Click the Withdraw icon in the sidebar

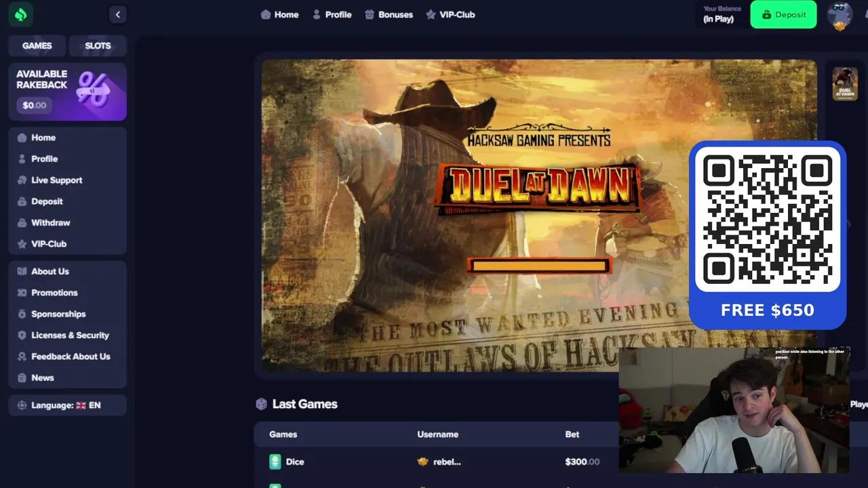point(23,222)
